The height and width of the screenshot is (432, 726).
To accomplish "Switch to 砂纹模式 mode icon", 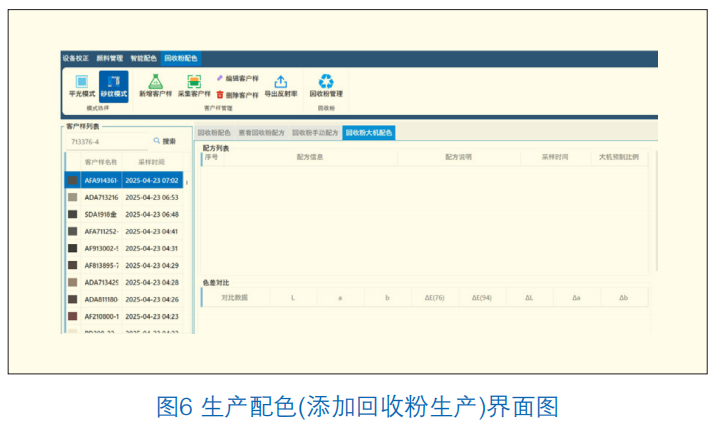I will click(x=114, y=81).
